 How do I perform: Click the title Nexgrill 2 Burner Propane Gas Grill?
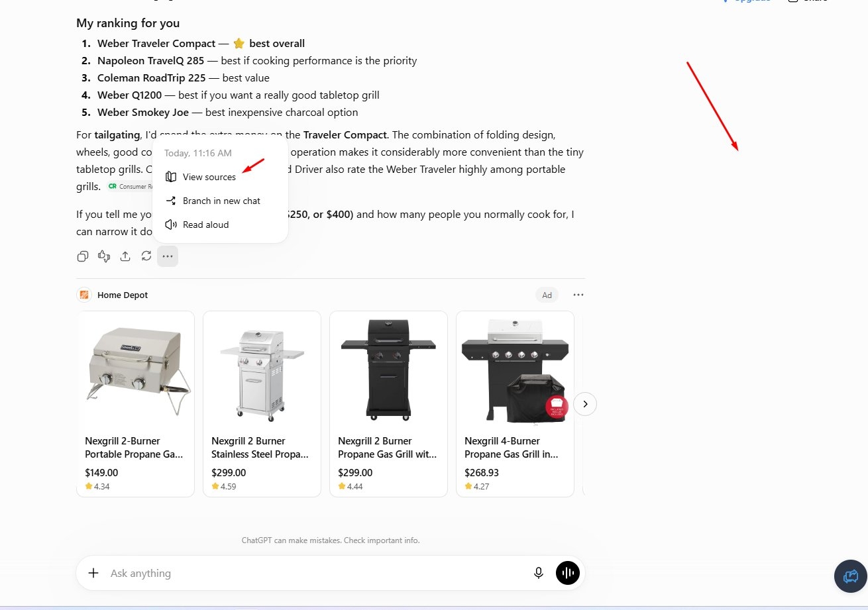[x=388, y=448]
